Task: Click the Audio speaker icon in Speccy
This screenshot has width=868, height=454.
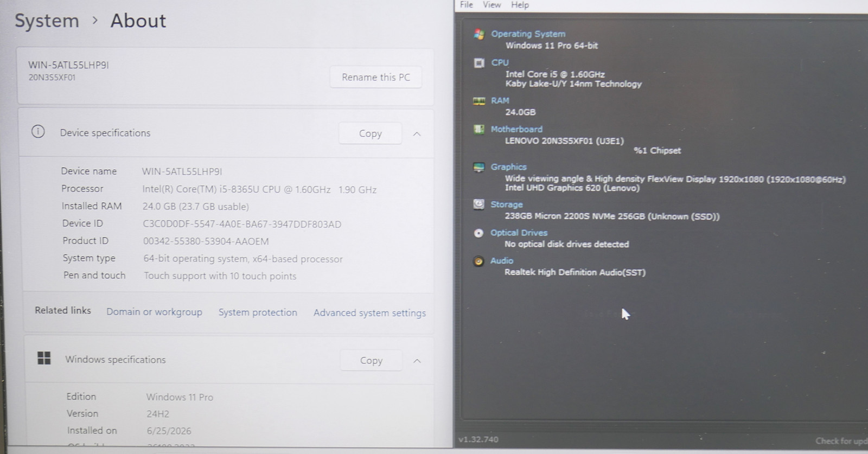Action: click(478, 261)
